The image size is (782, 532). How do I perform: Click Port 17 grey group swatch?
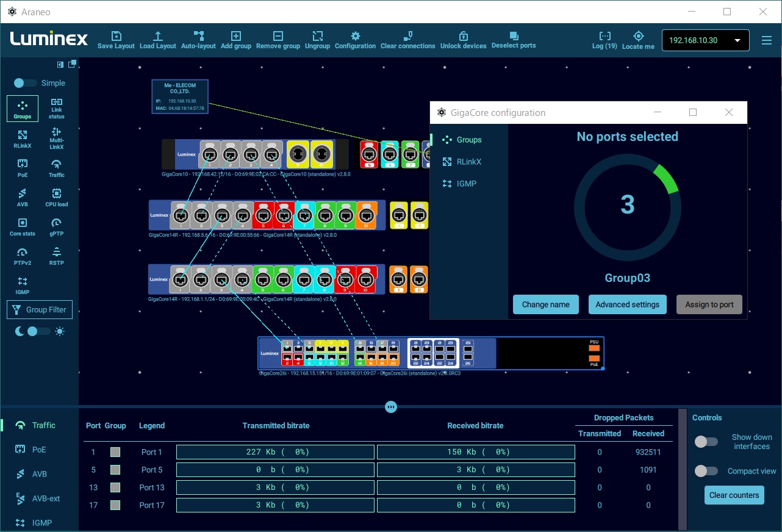pos(115,505)
